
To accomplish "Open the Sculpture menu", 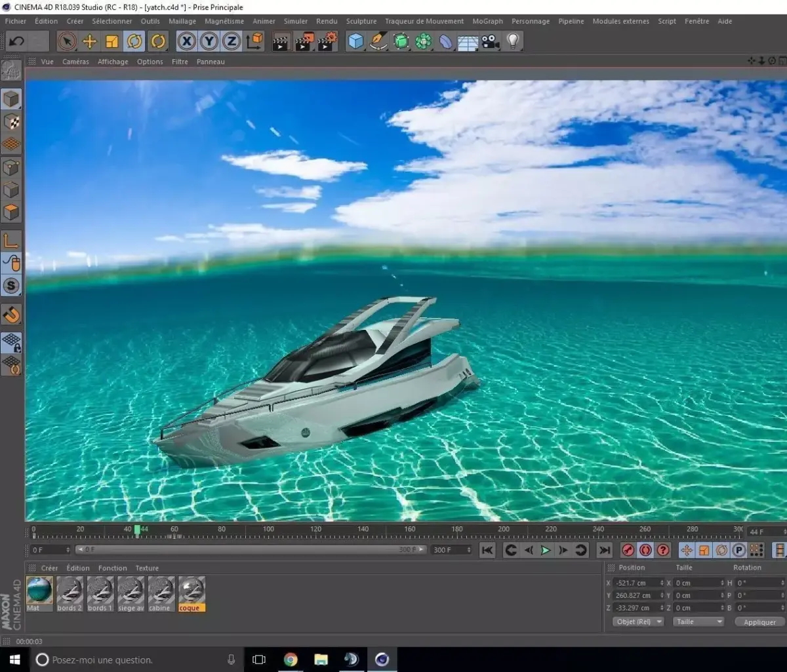I will [x=361, y=21].
